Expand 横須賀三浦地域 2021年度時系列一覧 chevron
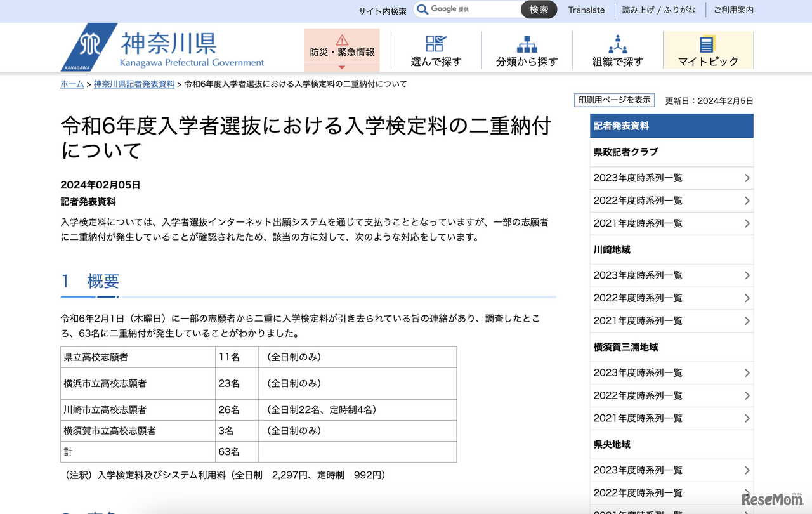812x514 pixels. (x=747, y=418)
